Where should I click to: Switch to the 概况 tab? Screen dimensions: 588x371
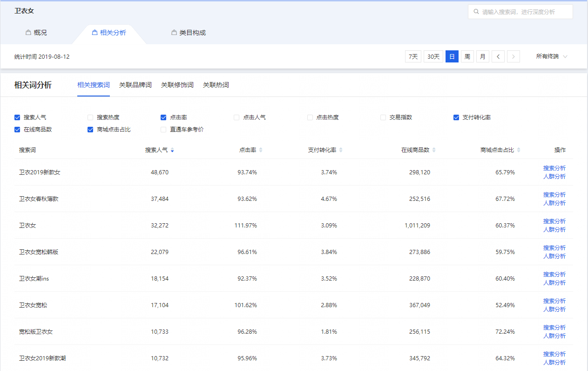tap(36, 33)
